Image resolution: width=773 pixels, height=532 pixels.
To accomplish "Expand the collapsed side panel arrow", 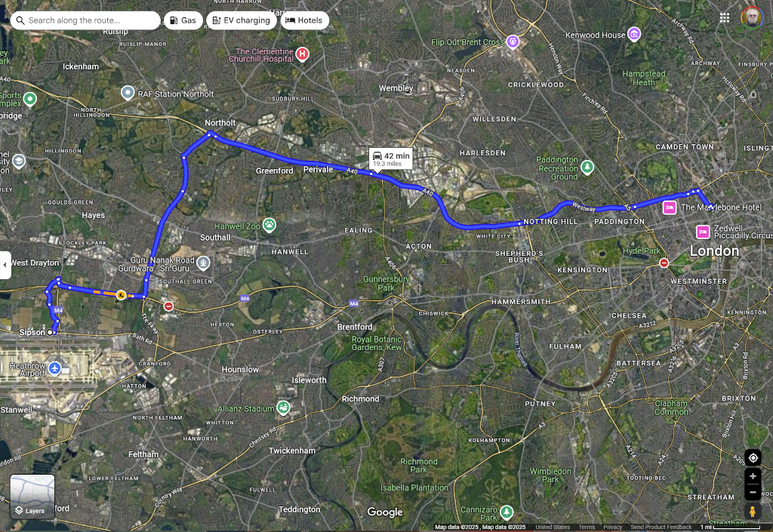I will coord(5,265).
